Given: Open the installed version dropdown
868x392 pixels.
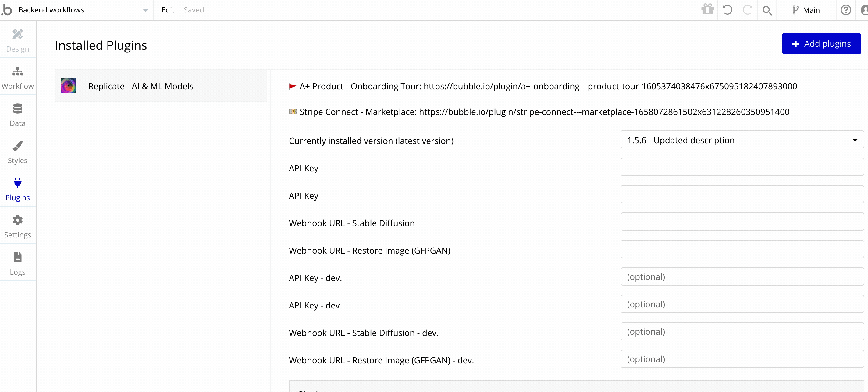Looking at the screenshot, I should pyautogui.click(x=742, y=140).
